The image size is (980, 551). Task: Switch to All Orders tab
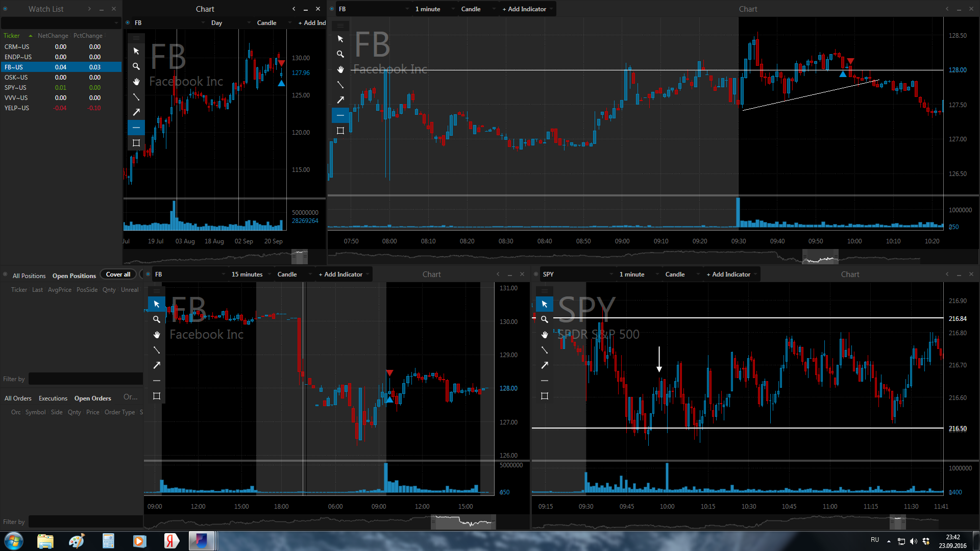18,398
